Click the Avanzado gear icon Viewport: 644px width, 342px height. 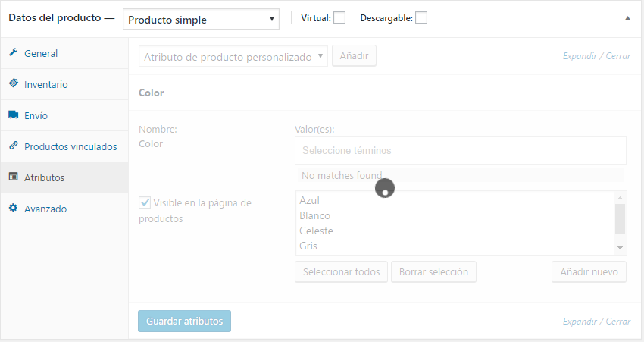(x=14, y=208)
